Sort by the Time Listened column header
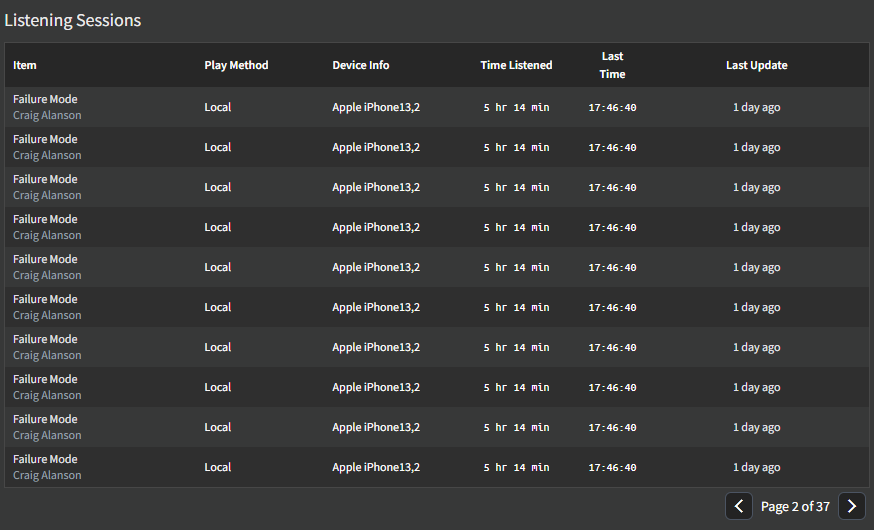Image resolution: width=874 pixels, height=530 pixels. click(516, 65)
